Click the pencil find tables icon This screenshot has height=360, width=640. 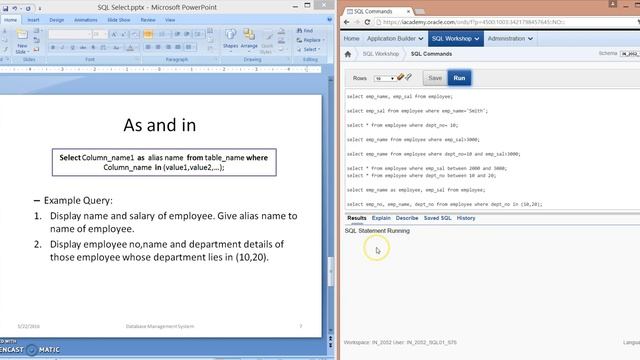(x=408, y=77)
